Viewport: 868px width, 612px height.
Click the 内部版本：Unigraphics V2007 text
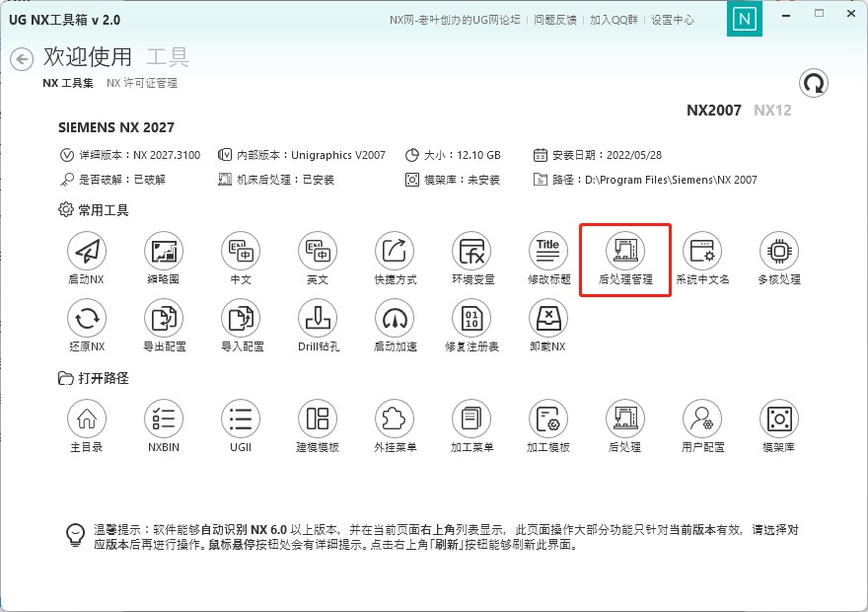coord(311,155)
